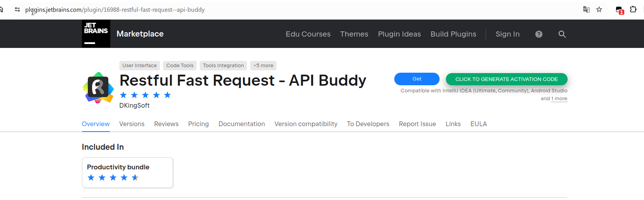This screenshot has width=644, height=200.
Task: Expand the '1 more' compatible products link
Action: 559,99
